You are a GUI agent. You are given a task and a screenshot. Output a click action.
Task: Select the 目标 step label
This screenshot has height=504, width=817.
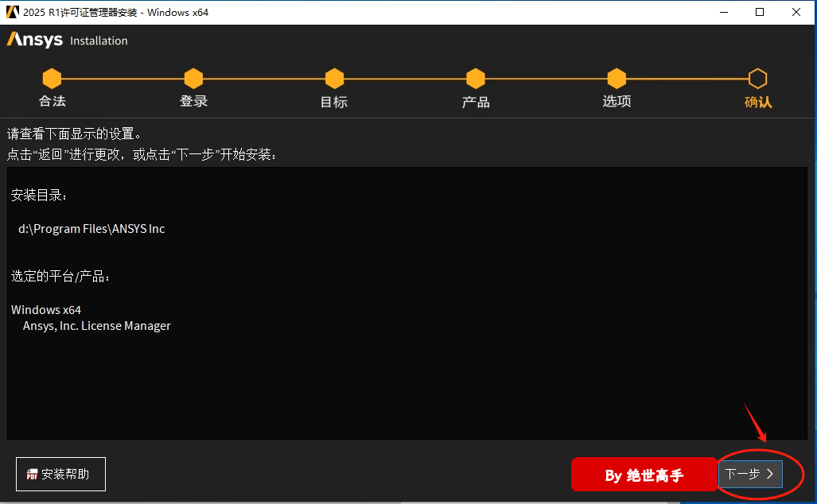click(334, 102)
